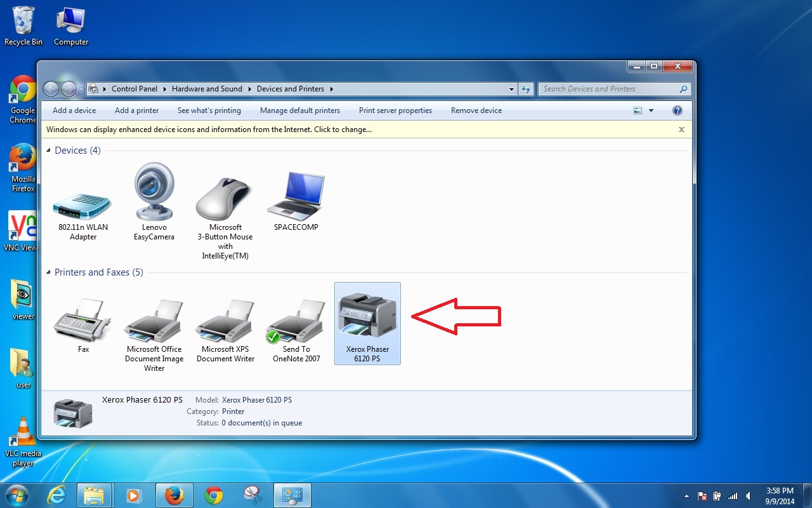
Task: Show hidden tray icons arrow
Action: click(x=686, y=496)
